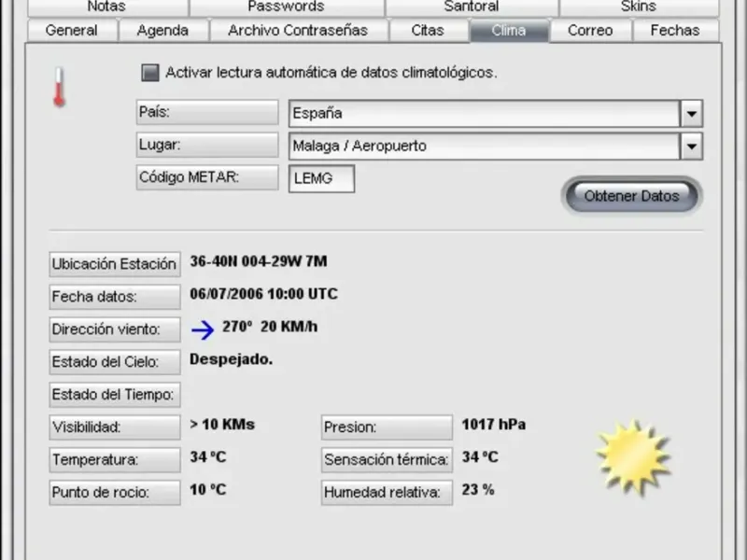
Task: Click the País label box
Action: pos(207,112)
